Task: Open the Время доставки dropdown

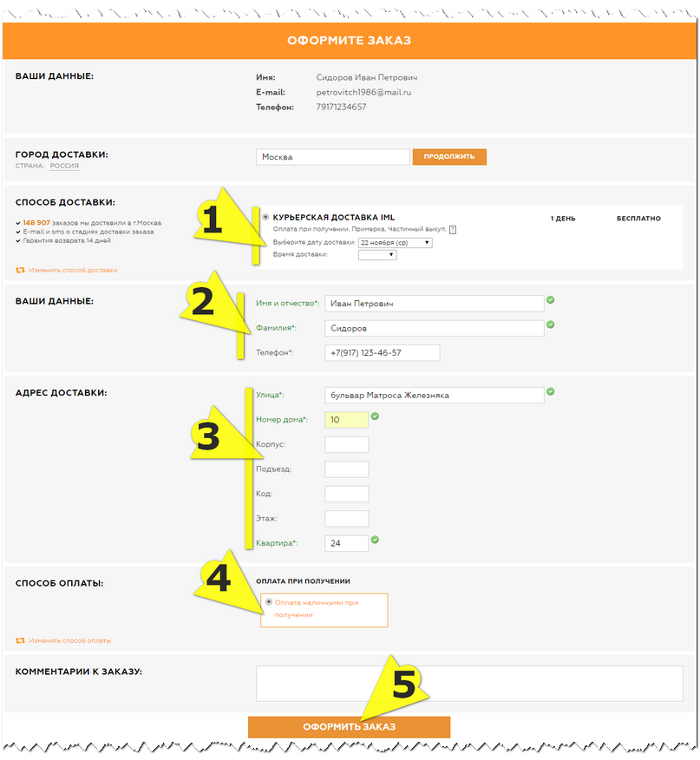Action: [377, 254]
